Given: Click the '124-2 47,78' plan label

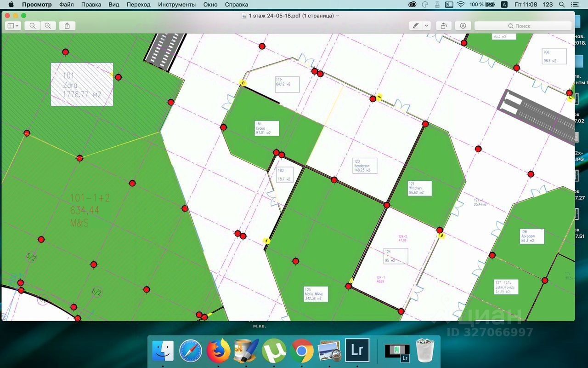Looking at the screenshot, I should 402,238.
